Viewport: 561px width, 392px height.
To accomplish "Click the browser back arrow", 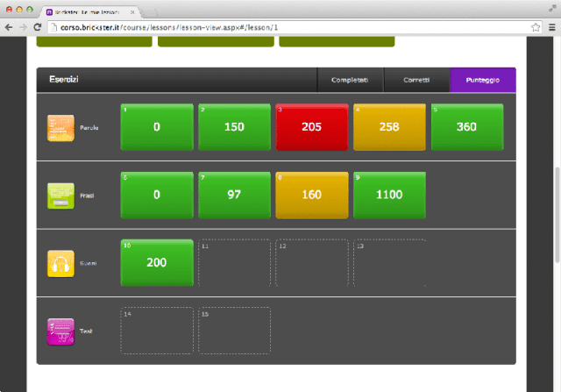I will [x=9, y=27].
